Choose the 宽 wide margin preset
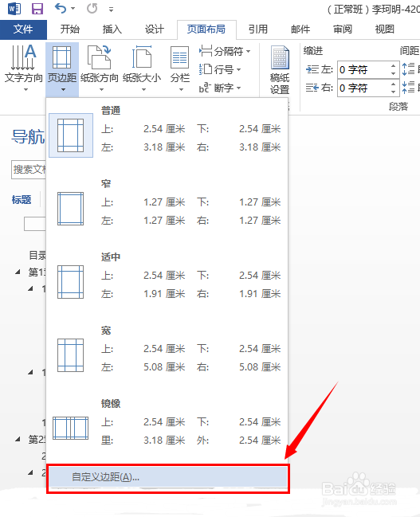This screenshot has height=517, width=420. [x=167, y=354]
